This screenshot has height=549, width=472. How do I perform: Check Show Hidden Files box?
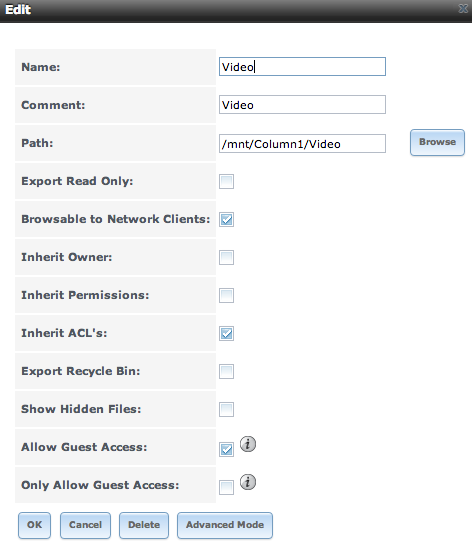pos(227,409)
